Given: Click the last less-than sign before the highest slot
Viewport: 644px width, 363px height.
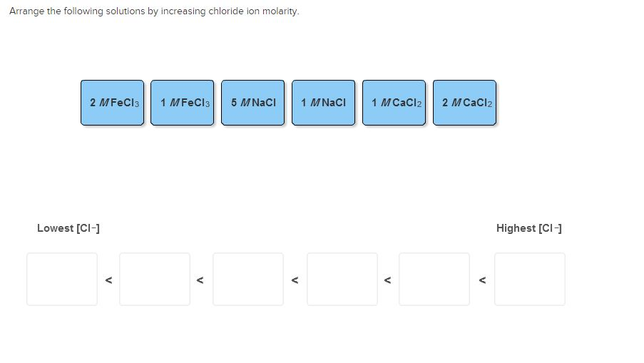Looking at the screenshot, I should (483, 280).
